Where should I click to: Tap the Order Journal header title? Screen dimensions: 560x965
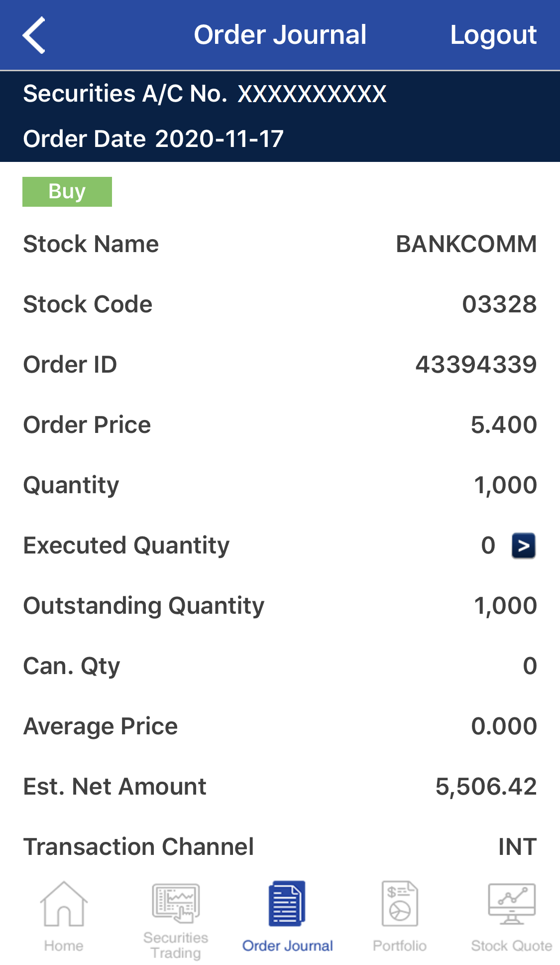pos(280,35)
